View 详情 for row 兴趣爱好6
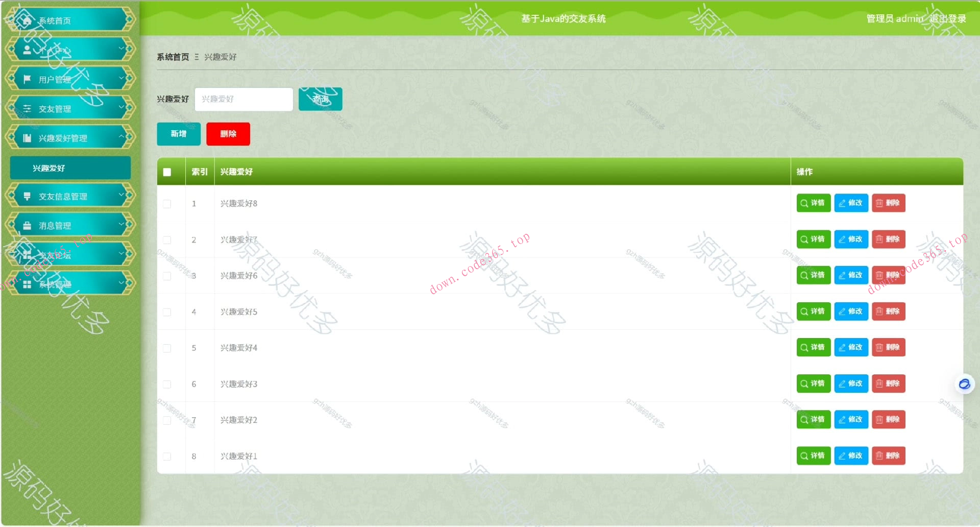 coord(814,275)
